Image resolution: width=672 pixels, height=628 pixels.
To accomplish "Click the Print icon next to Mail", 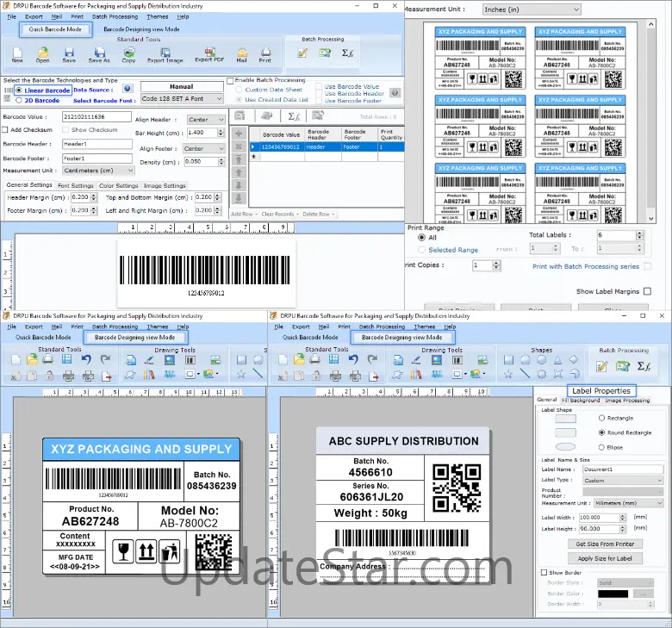I will 265,54.
